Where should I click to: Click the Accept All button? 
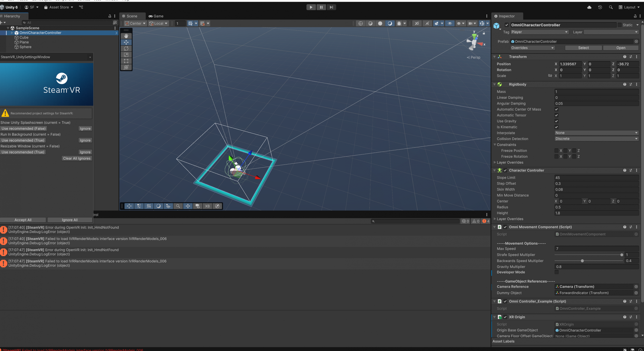coord(23,220)
